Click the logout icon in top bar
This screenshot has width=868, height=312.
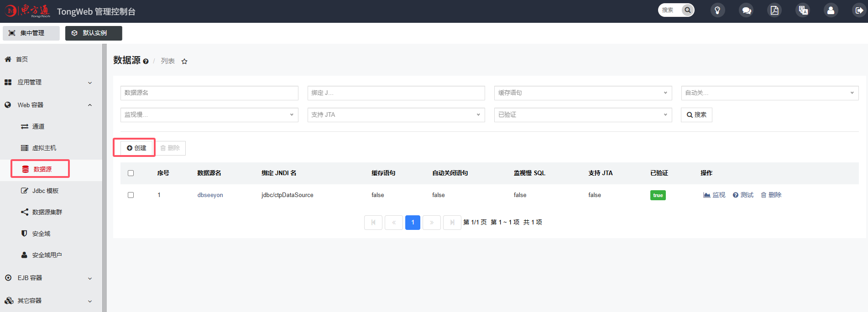pyautogui.click(x=858, y=10)
